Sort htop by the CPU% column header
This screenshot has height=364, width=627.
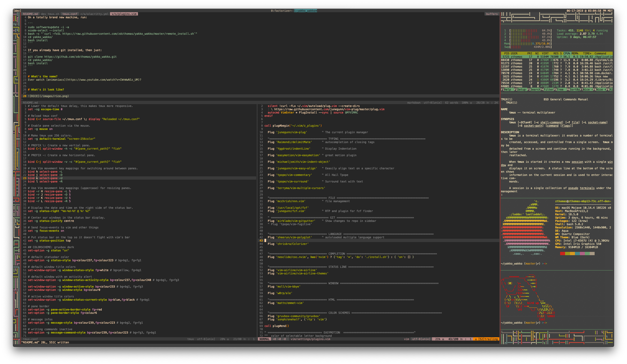(566, 53)
